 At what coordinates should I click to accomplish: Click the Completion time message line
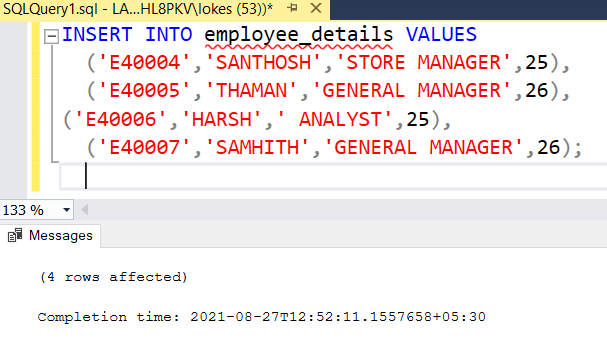pos(261,317)
